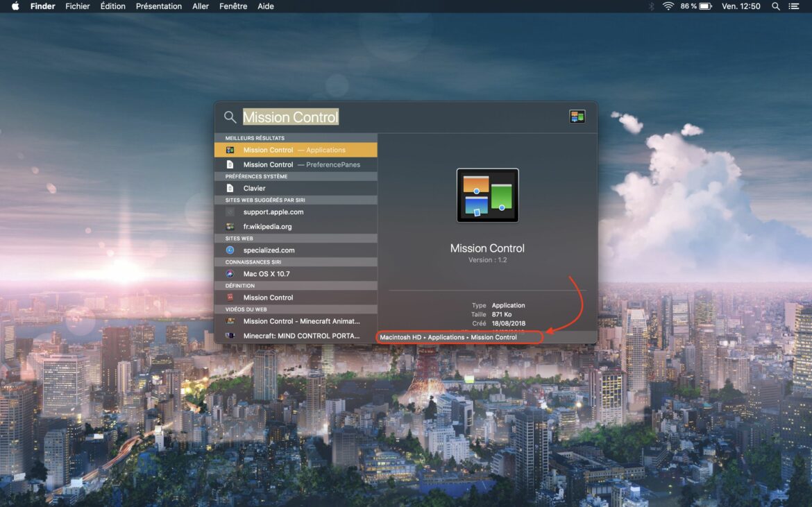Click the Spotlight magnifier in menu bar

[775, 6]
